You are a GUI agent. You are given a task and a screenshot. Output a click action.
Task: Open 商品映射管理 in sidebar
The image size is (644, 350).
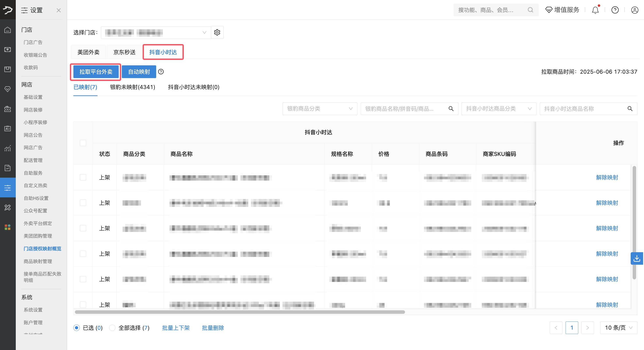[x=38, y=261]
